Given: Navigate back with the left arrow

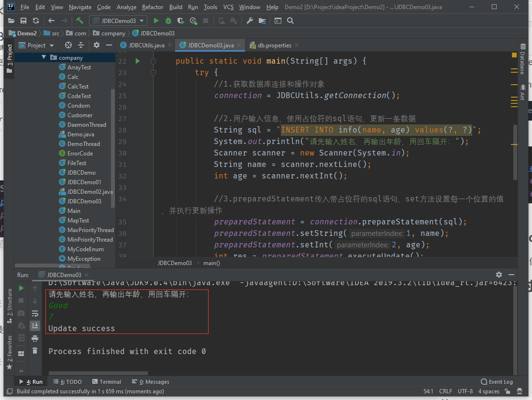Looking at the screenshot, I should pos(51,21).
